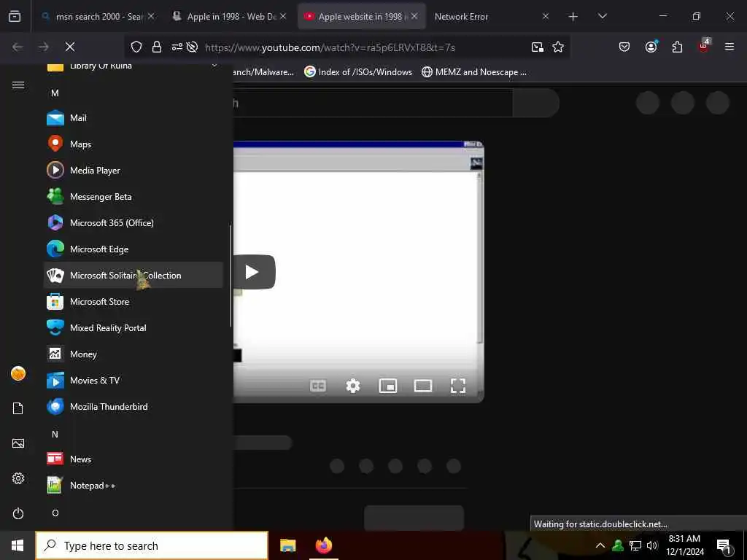747x560 pixels.
Task: Expand the Library Of Ruina folder
Action: tap(133, 66)
